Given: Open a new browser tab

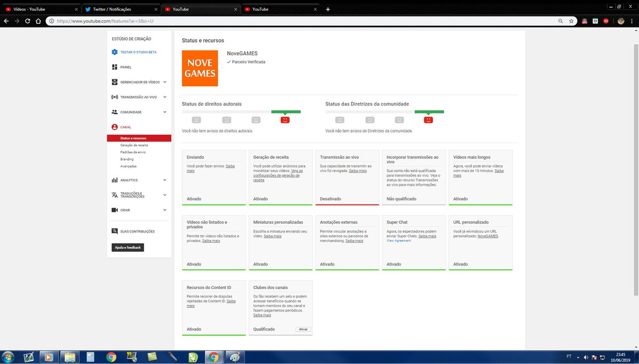Looking at the screenshot, I should 327,9.
